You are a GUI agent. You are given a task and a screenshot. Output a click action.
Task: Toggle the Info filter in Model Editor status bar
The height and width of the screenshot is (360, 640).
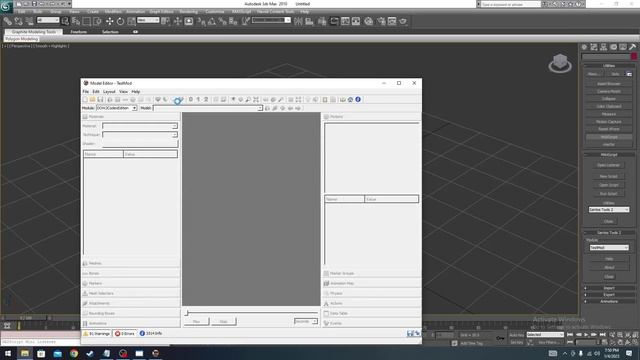coord(151,333)
